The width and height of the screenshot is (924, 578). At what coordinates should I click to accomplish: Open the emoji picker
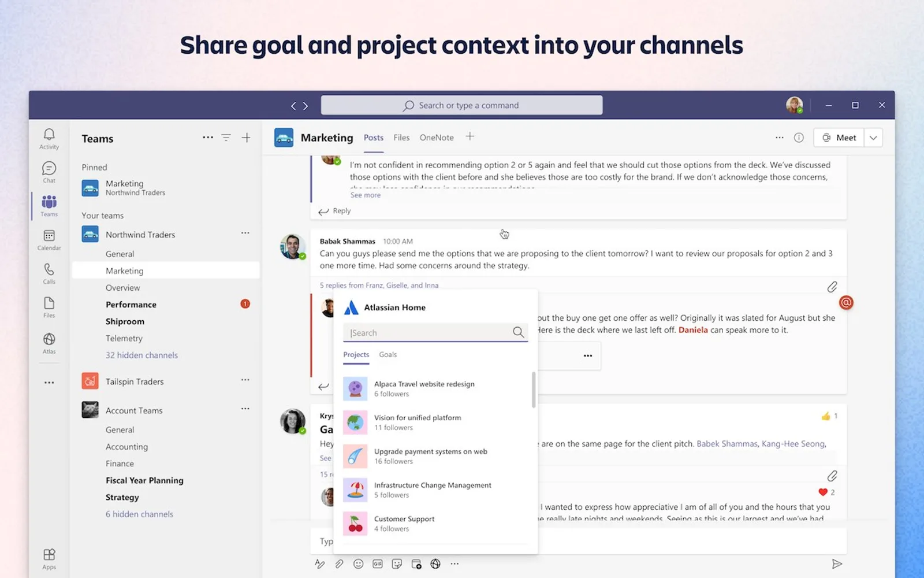[x=358, y=564]
